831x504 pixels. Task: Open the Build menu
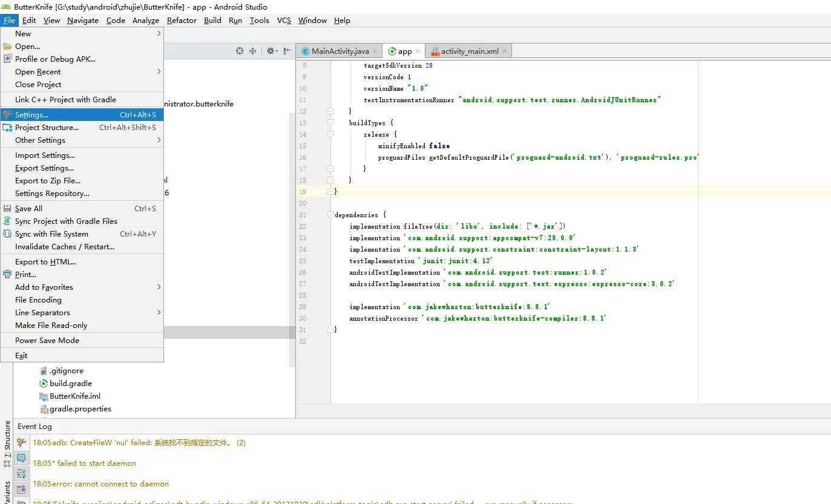coord(212,20)
